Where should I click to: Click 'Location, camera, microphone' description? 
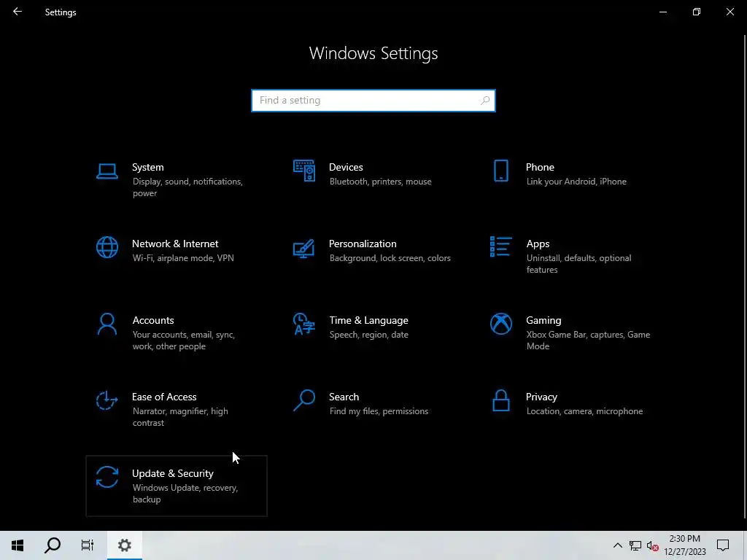pos(584,411)
